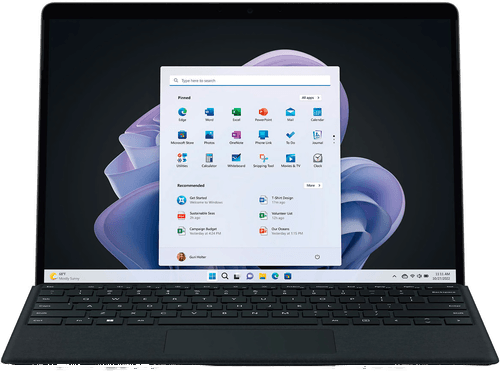
Task: Launch Word from pinned apps
Action: pos(209,114)
